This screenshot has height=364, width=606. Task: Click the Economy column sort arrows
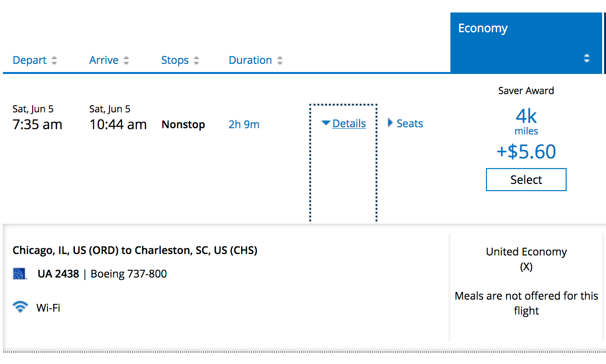click(586, 58)
